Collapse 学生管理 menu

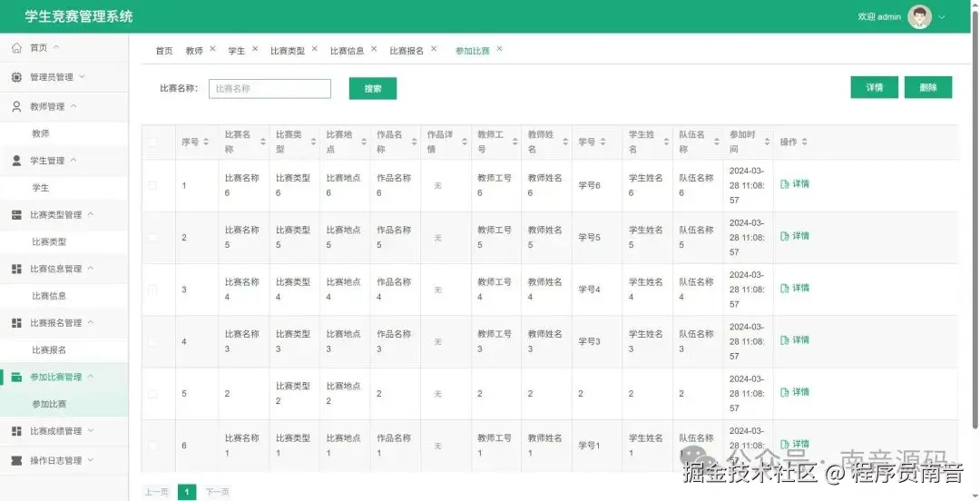point(73,160)
